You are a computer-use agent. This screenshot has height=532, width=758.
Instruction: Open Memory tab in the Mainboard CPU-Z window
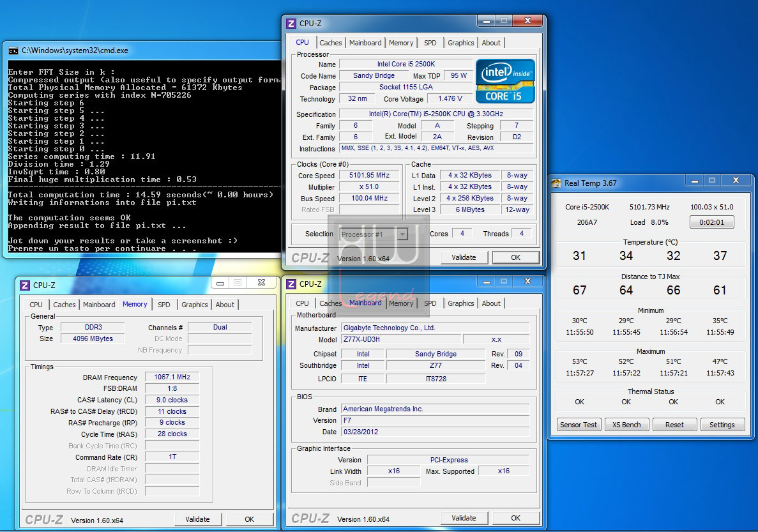click(401, 303)
